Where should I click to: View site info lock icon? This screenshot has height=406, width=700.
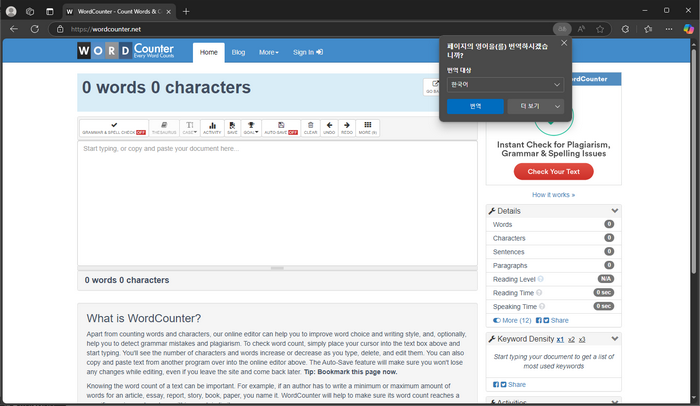(60, 29)
